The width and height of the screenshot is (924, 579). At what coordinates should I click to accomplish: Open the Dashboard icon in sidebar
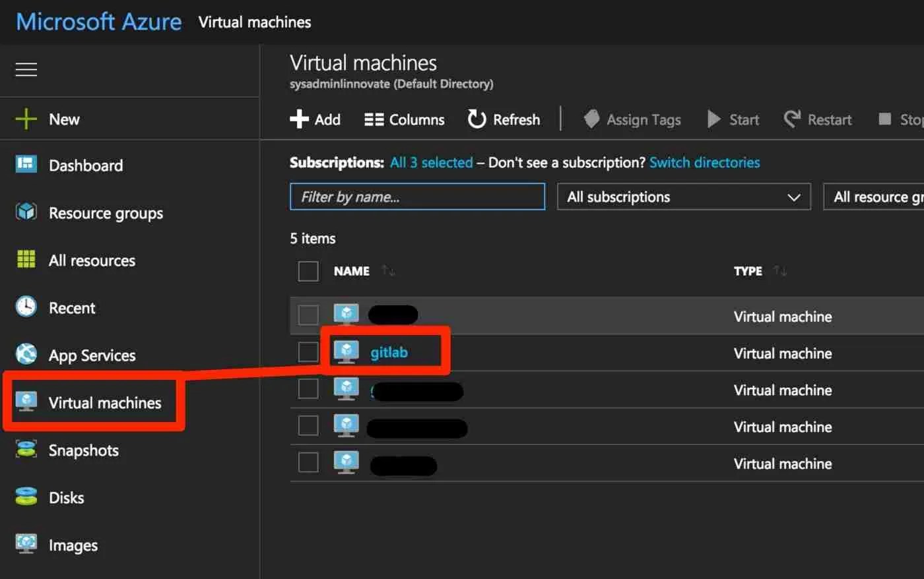click(x=25, y=165)
